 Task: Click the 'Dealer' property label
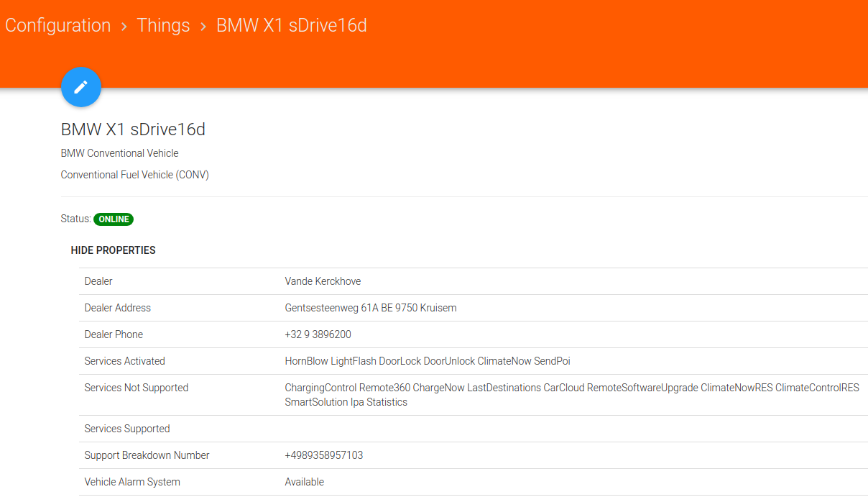(x=98, y=281)
